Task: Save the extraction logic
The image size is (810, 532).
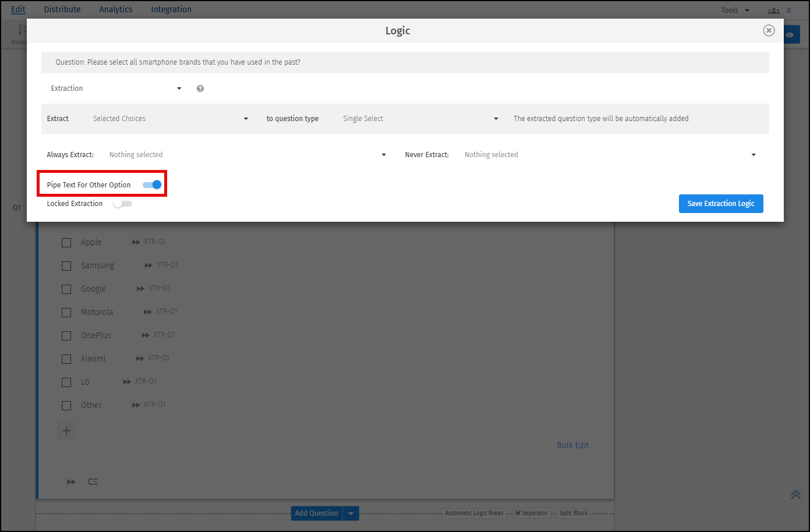Action: coord(720,203)
